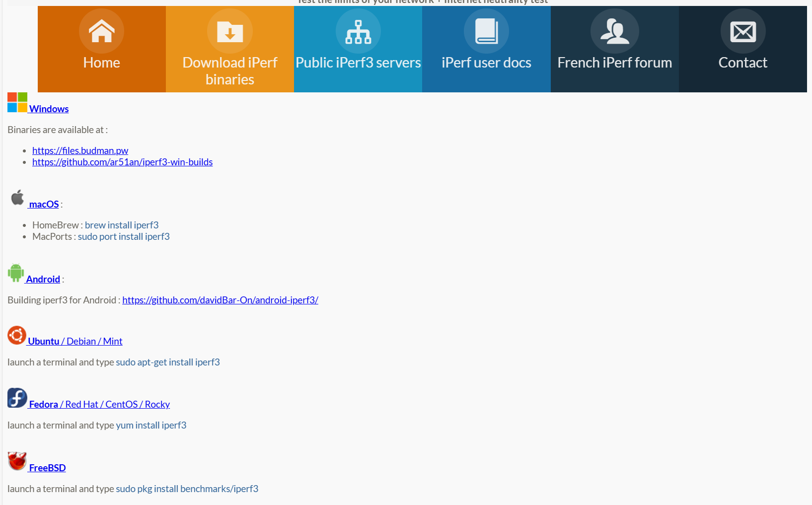Click the 'MacPorts' label text
Viewport: 812px width, 505px height.
click(x=52, y=236)
